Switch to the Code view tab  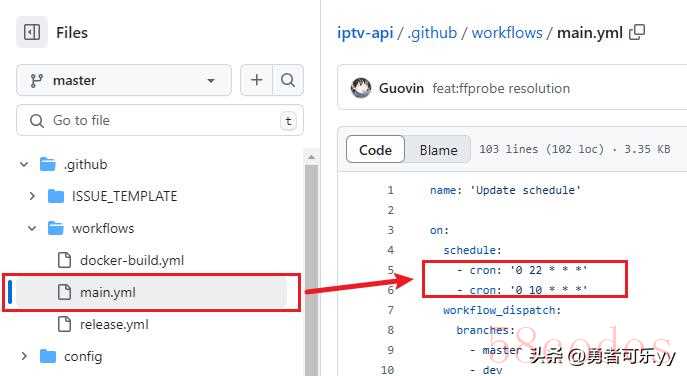[375, 150]
